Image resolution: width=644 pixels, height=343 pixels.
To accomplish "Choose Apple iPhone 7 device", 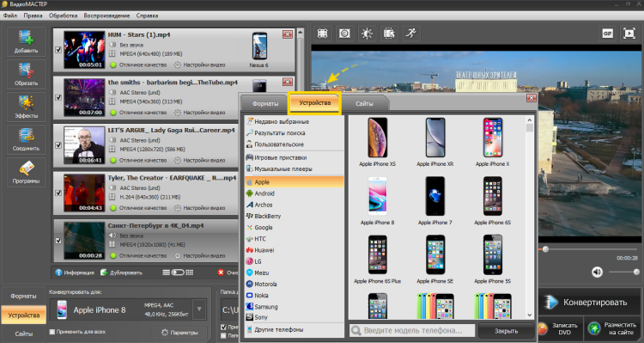I will pos(435,200).
